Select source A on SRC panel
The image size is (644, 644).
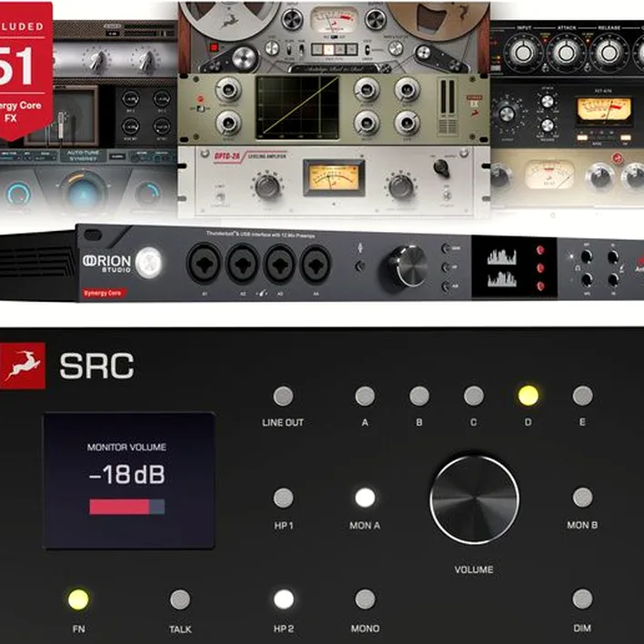[365, 397]
